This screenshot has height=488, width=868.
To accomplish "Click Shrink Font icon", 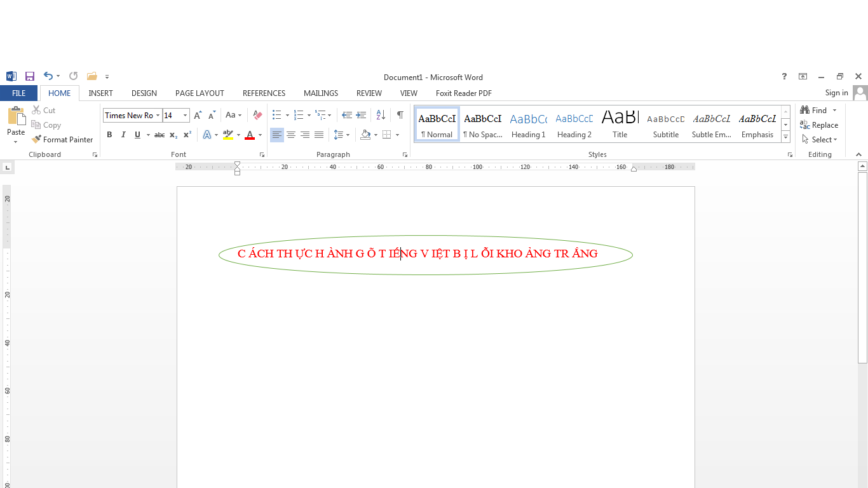I will [x=212, y=115].
